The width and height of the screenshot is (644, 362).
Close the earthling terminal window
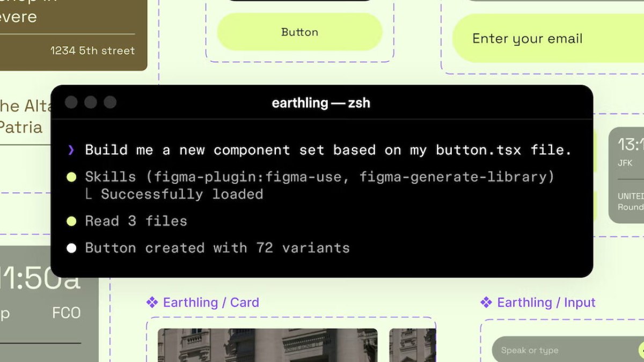71,102
